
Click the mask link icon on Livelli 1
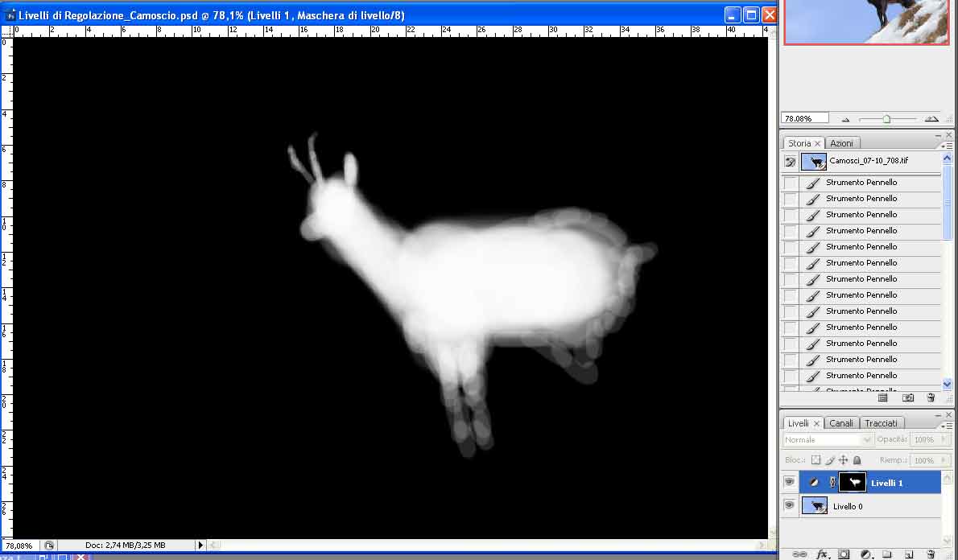[832, 483]
